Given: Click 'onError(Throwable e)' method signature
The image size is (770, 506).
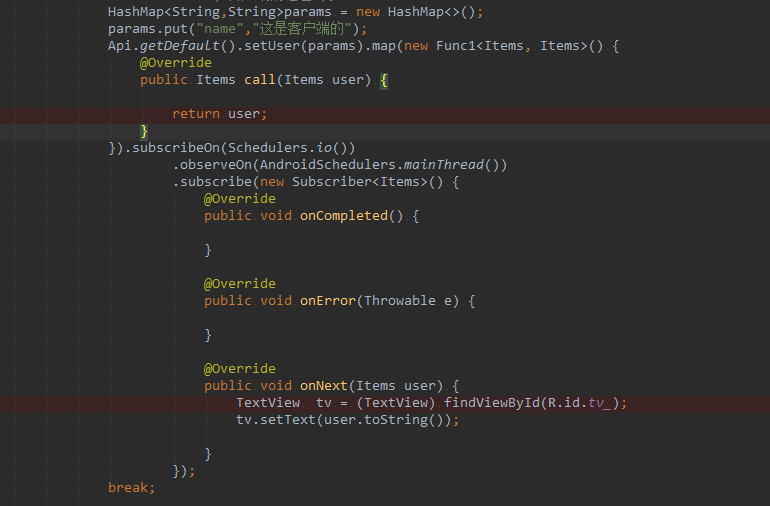Looking at the screenshot, I should [380, 301].
